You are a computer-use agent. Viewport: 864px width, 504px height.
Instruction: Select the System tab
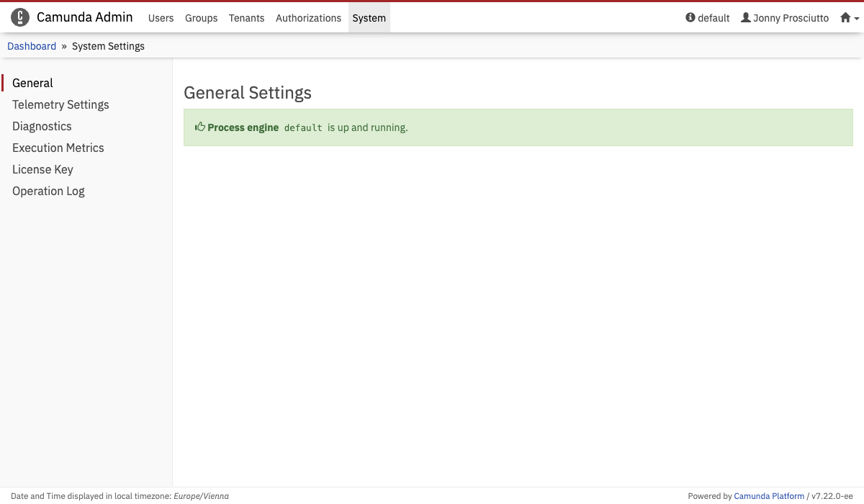pyautogui.click(x=369, y=18)
